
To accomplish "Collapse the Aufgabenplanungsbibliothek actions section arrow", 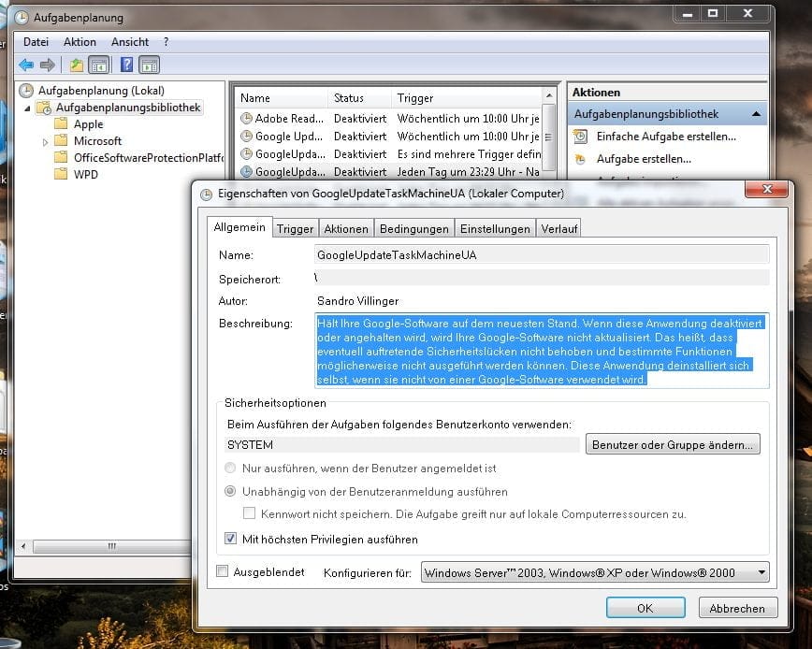I will [x=755, y=114].
